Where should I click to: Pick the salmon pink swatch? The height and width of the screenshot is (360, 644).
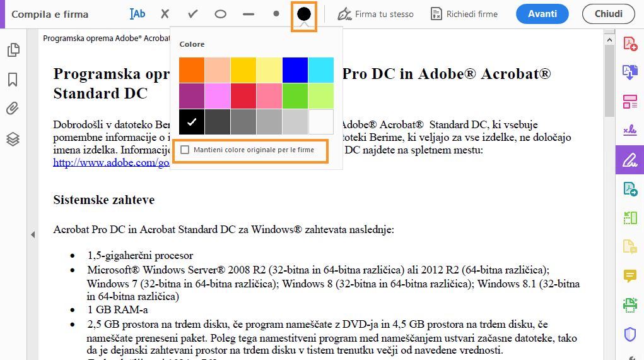(x=269, y=96)
